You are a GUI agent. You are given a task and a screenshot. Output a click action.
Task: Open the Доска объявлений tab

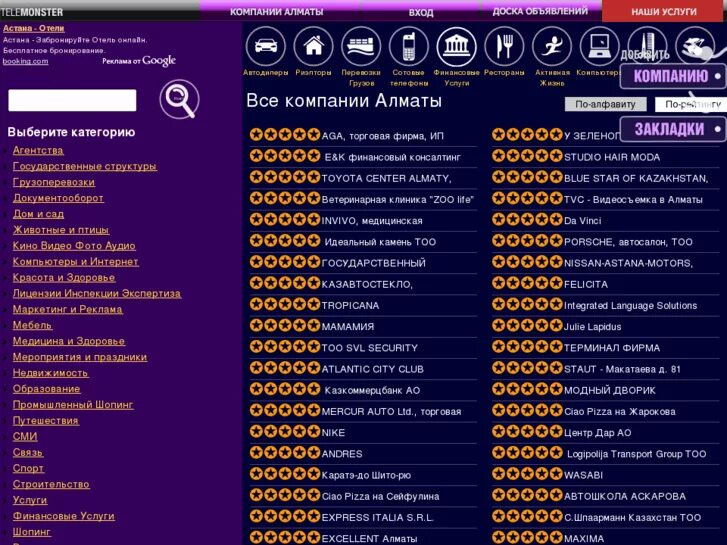[540, 11]
